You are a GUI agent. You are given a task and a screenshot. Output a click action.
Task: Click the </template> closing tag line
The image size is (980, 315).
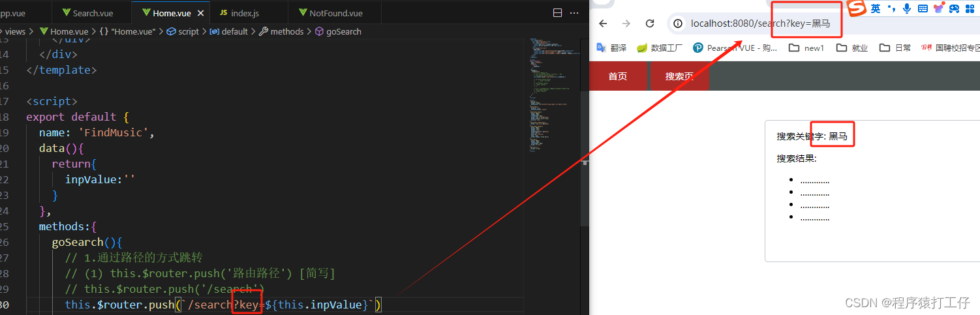pos(61,70)
